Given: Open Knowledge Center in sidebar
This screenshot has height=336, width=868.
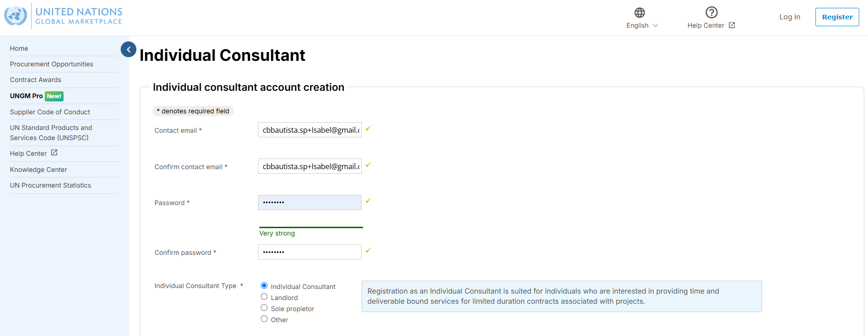Looking at the screenshot, I should pyautogui.click(x=39, y=170).
